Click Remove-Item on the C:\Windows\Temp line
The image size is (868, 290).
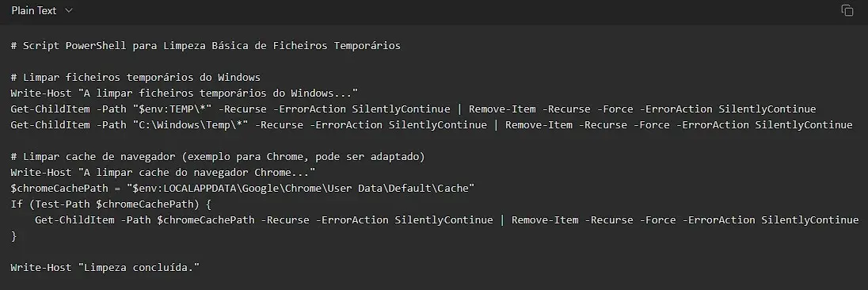(539, 125)
